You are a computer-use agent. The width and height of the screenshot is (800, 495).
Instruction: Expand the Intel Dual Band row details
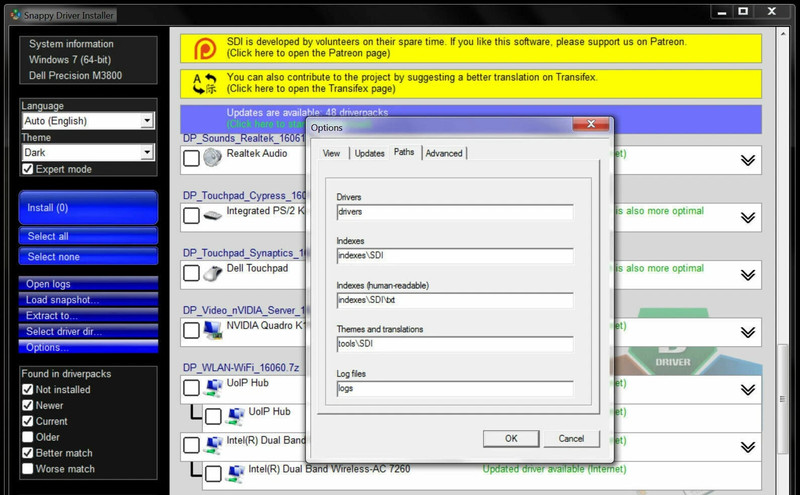(x=748, y=447)
